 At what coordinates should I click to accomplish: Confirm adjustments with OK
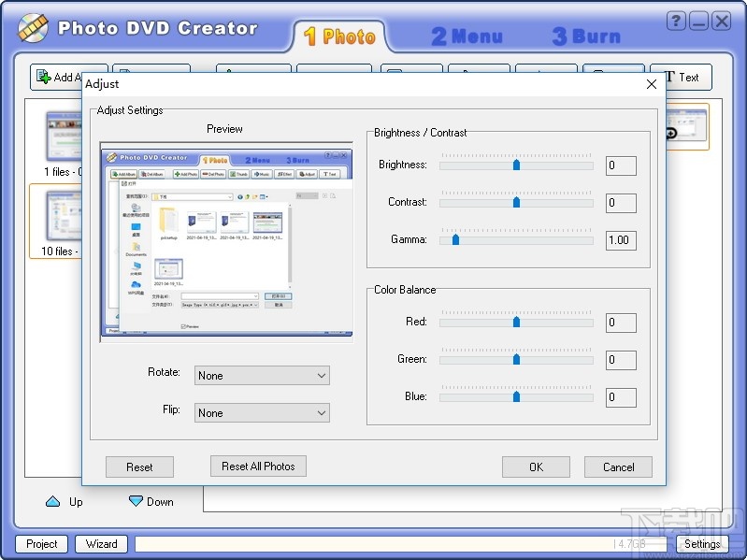536,467
